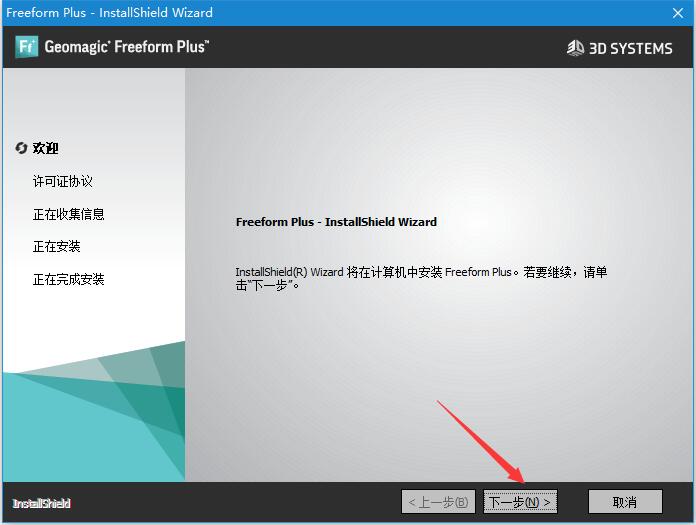Screen dimensions: 696x525
Task: Close the InstallShield Wizard window
Action: click(x=677, y=13)
